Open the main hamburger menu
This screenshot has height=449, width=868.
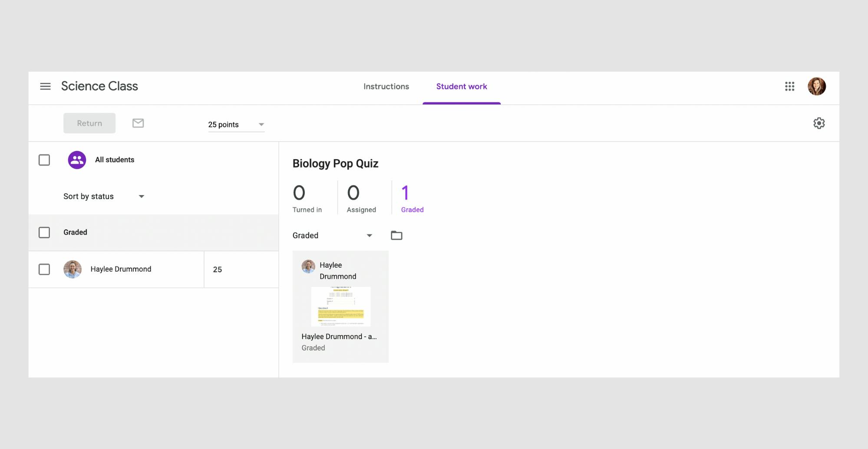(45, 86)
